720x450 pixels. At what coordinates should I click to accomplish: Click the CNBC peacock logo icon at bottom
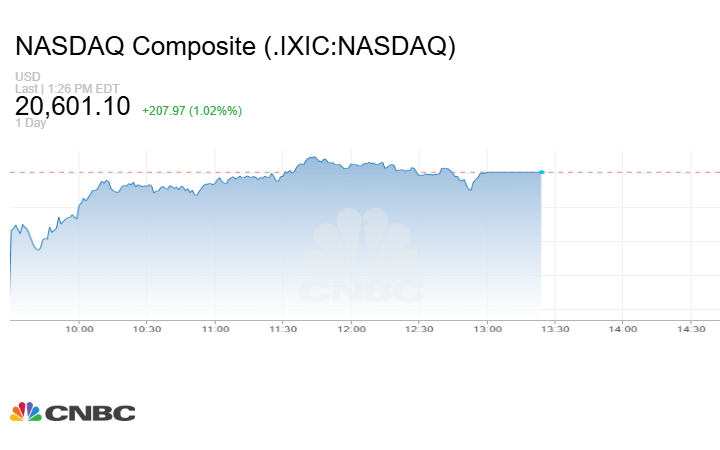coord(26,412)
